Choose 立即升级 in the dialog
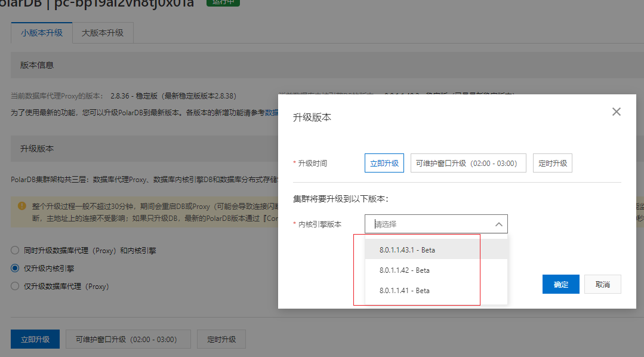The width and height of the screenshot is (644, 357). coord(384,163)
